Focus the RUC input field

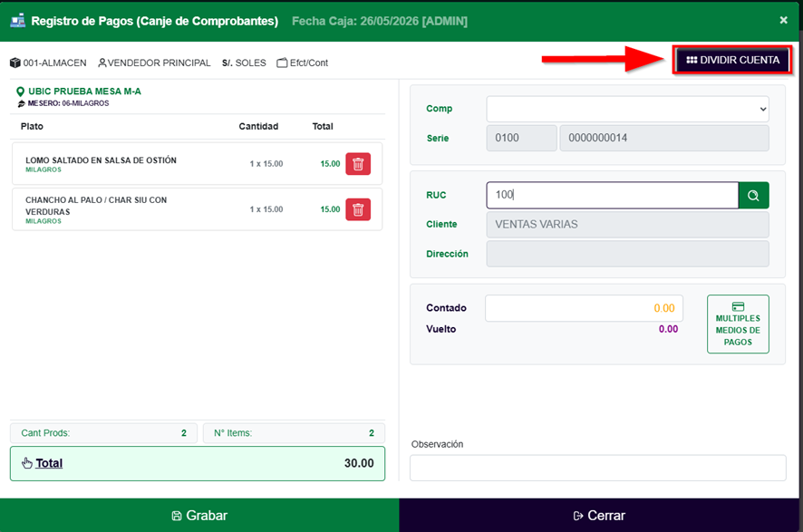pyautogui.click(x=613, y=195)
